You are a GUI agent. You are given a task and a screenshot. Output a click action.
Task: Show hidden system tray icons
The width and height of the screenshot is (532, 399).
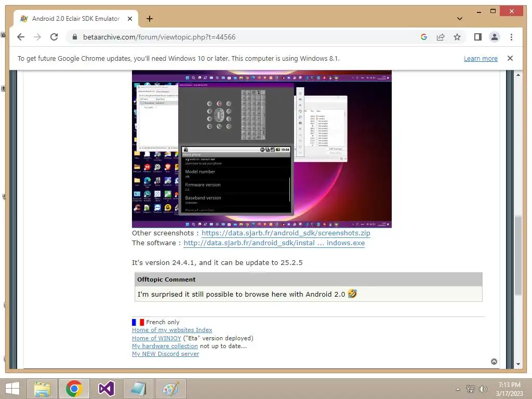[458, 389]
